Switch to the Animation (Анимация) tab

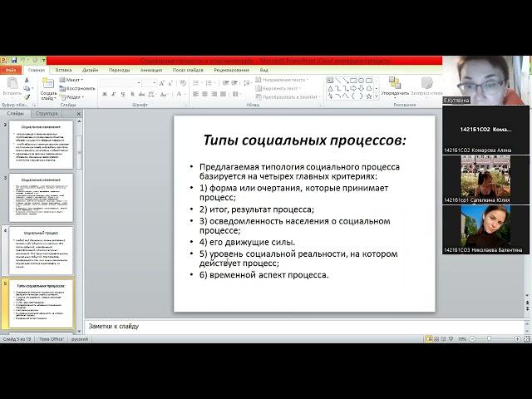pyautogui.click(x=151, y=70)
